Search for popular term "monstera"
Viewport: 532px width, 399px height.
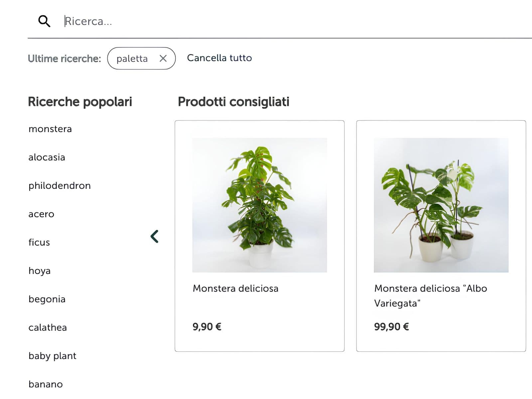pos(50,129)
